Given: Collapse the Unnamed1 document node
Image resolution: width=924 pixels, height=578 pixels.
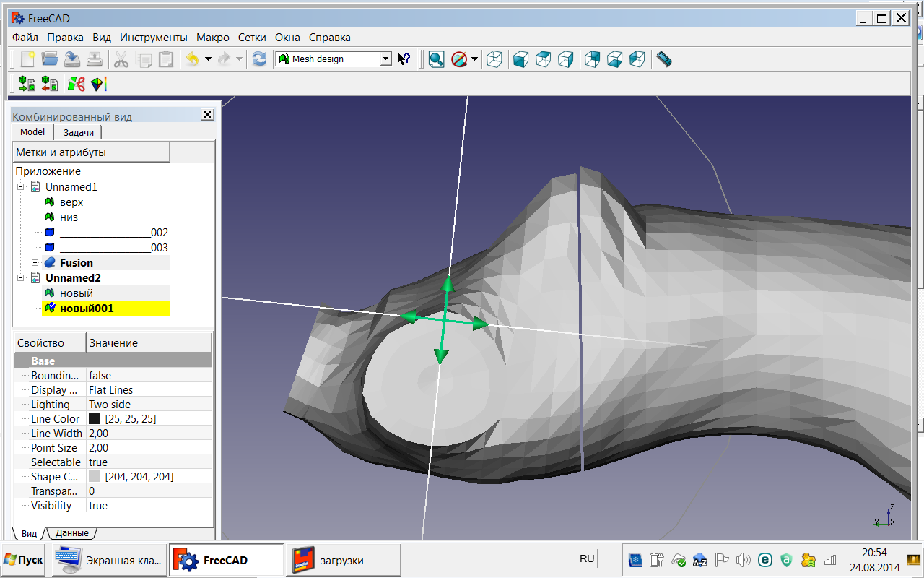Looking at the screenshot, I should pyautogui.click(x=21, y=187).
